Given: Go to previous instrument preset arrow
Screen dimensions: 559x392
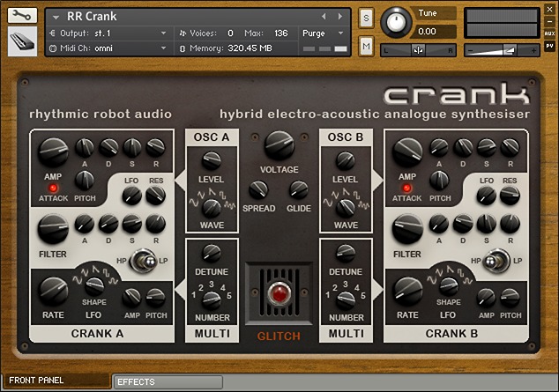Looking at the screenshot, I should point(324,17).
